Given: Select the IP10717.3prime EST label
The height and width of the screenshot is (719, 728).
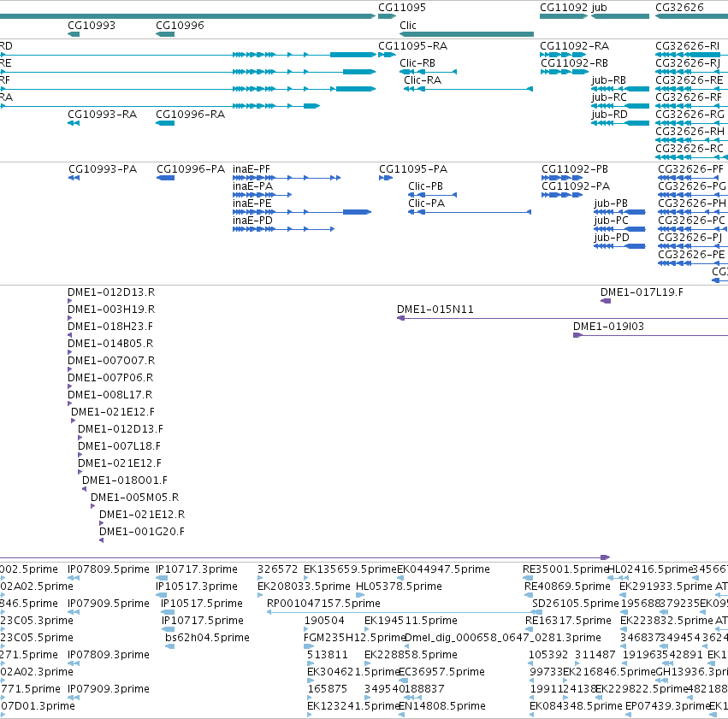Looking at the screenshot, I should (x=197, y=569).
